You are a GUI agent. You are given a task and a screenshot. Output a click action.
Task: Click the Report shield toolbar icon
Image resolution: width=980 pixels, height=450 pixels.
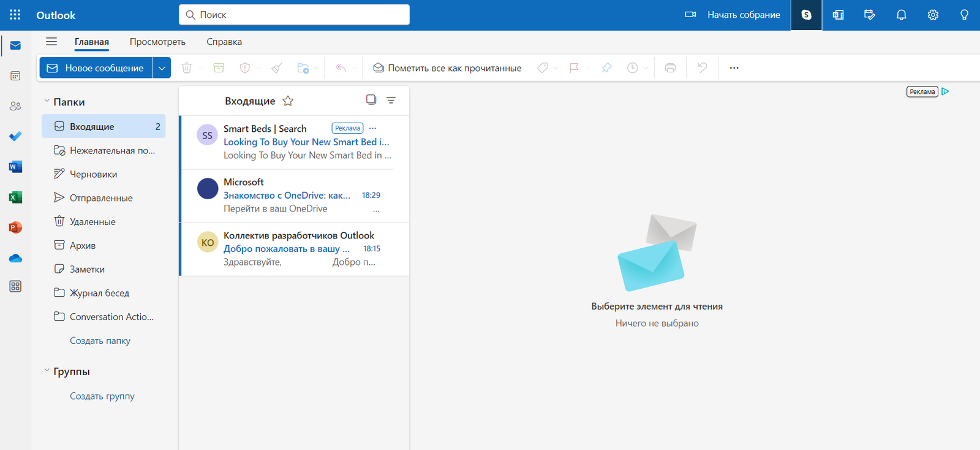[x=245, y=68]
